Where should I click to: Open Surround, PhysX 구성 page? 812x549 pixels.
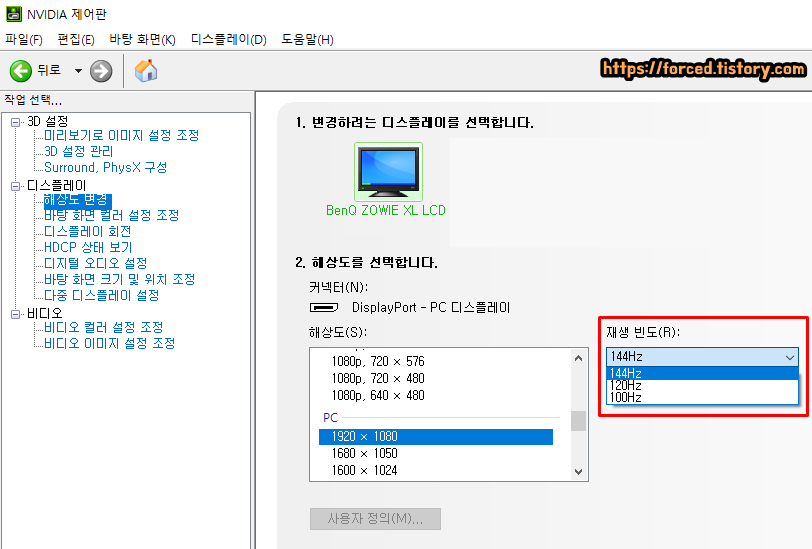click(x=106, y=167)
